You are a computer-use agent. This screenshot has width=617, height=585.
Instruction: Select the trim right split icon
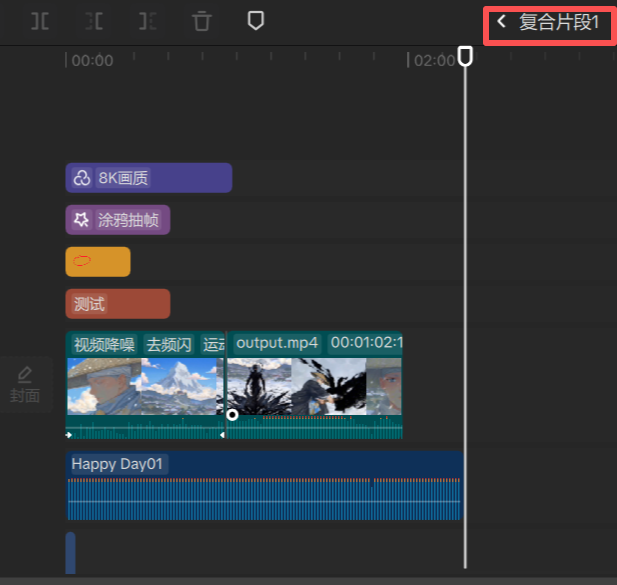click(x=148, y=21)
